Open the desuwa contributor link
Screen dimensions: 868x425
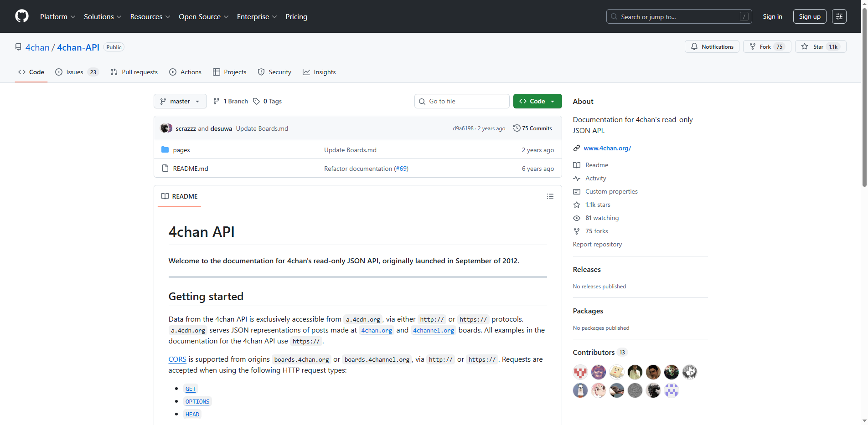tap(221, 128)
